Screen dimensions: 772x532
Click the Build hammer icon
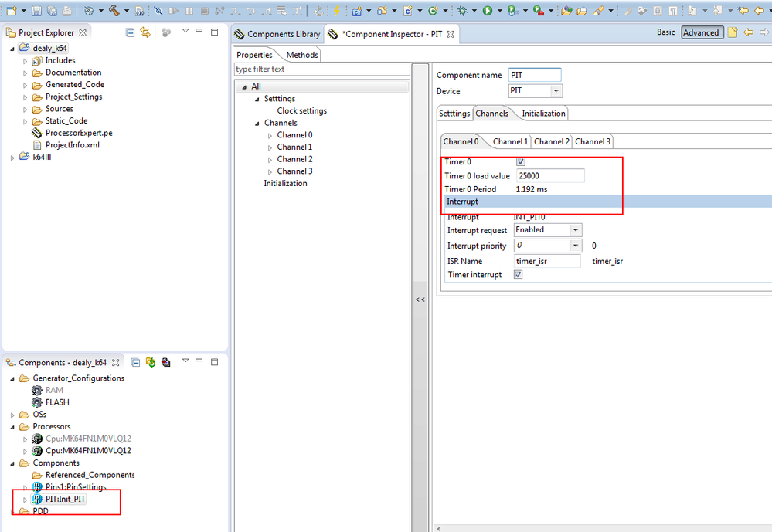point(114,10)
